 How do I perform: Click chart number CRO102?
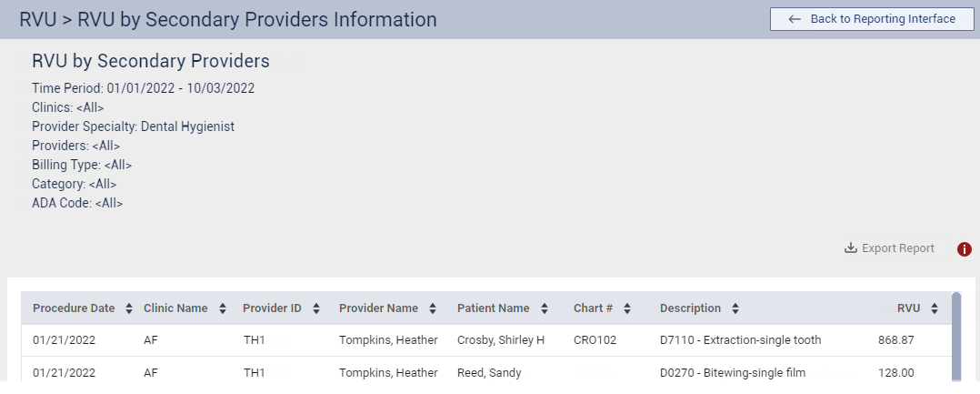click(595, 340)
